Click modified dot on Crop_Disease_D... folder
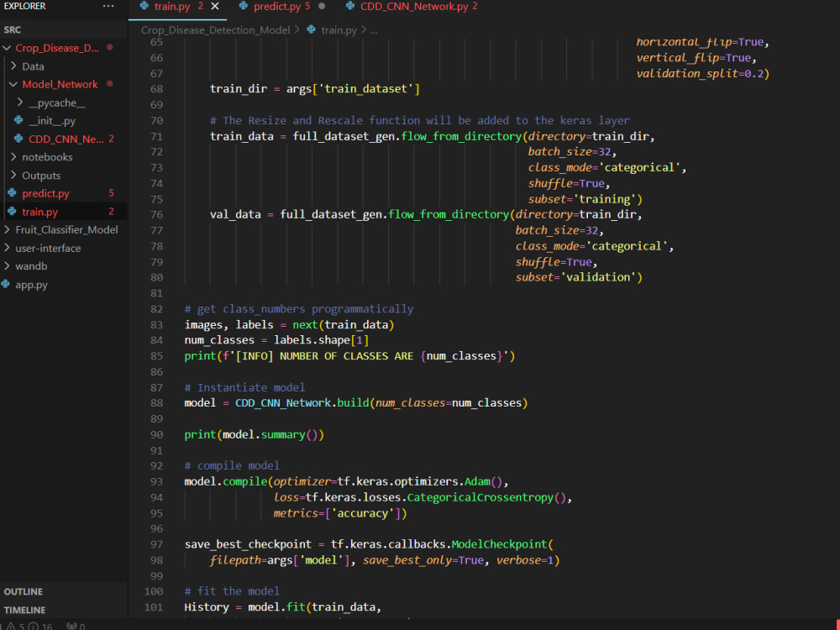 point(110,47)
